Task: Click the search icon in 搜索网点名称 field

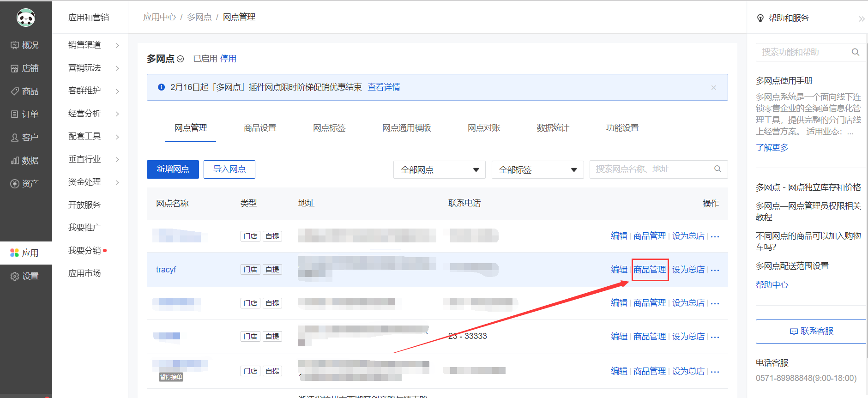Action: coord(717,169)
